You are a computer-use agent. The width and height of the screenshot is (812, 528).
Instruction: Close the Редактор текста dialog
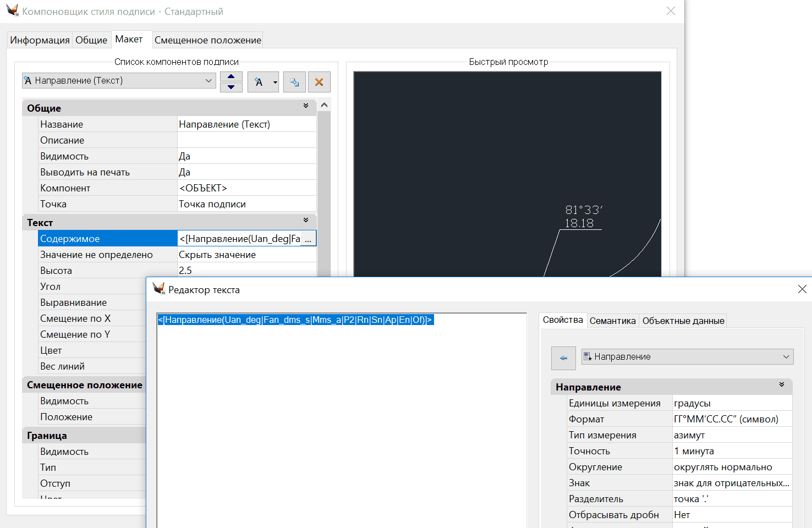802,289
